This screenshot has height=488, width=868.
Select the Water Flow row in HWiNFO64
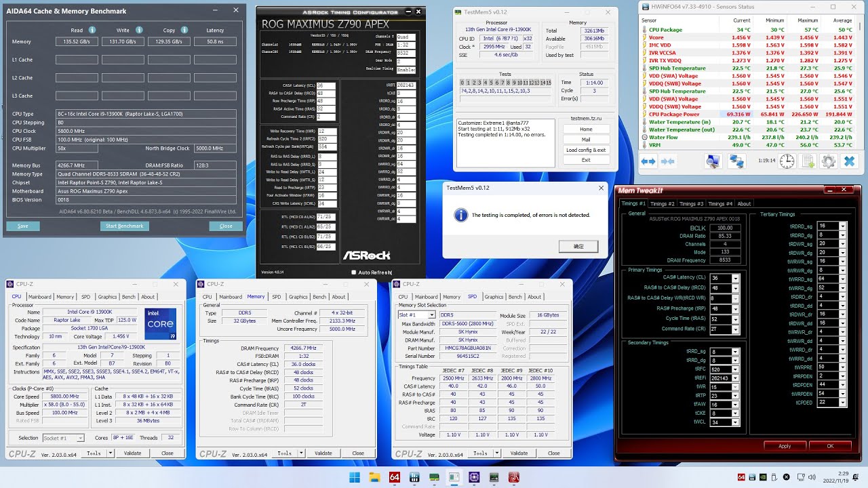749,138
